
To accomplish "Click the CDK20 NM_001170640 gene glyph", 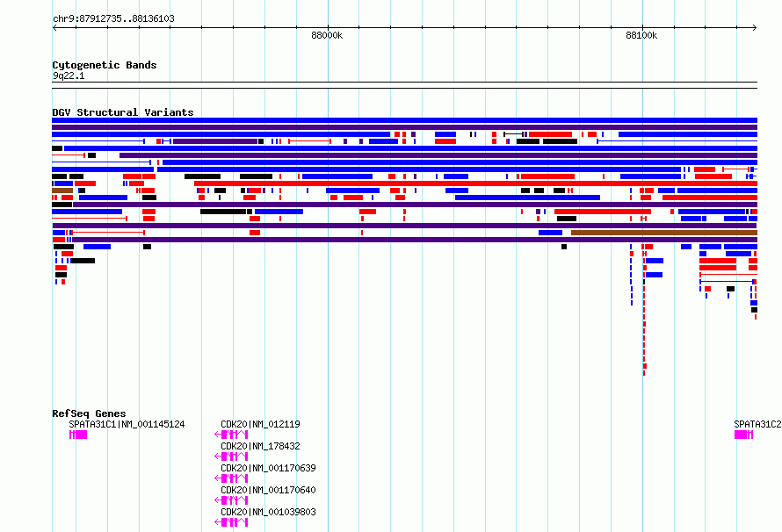I will [231, 500].
